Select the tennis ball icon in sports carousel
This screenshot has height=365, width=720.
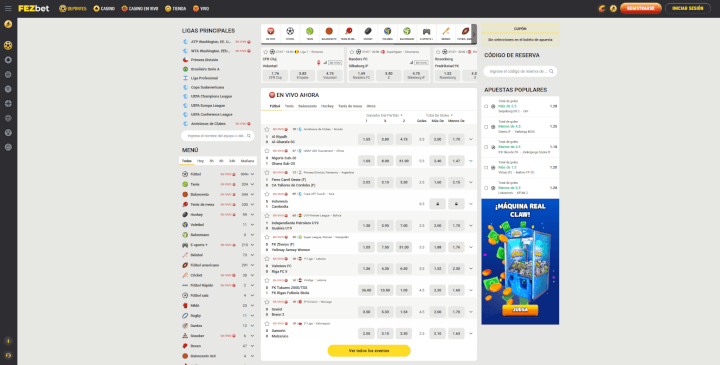[309, 31]
